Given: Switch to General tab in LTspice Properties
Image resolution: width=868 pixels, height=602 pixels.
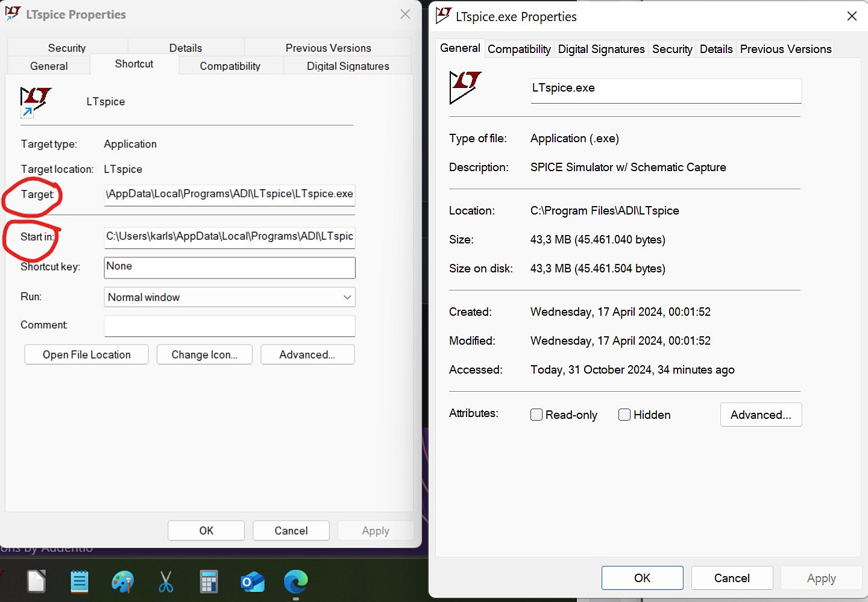Looking at the screenshot, I should click(x=49, y=66).
